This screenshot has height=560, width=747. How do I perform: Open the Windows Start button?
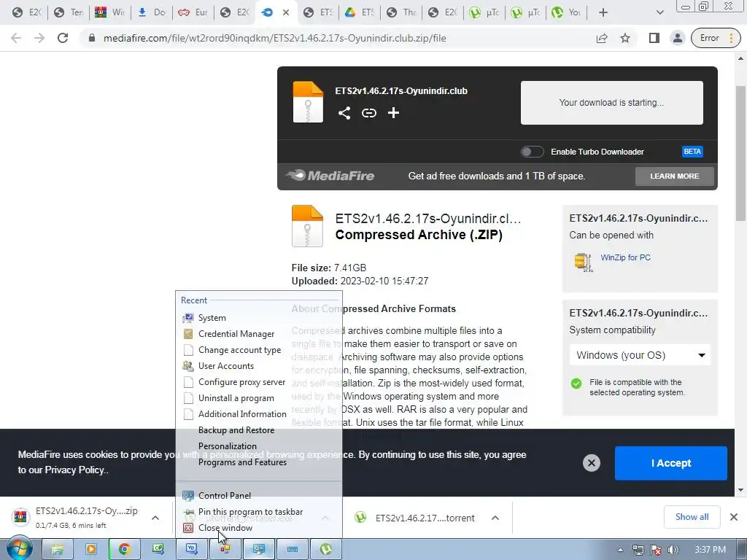point(19,549)
